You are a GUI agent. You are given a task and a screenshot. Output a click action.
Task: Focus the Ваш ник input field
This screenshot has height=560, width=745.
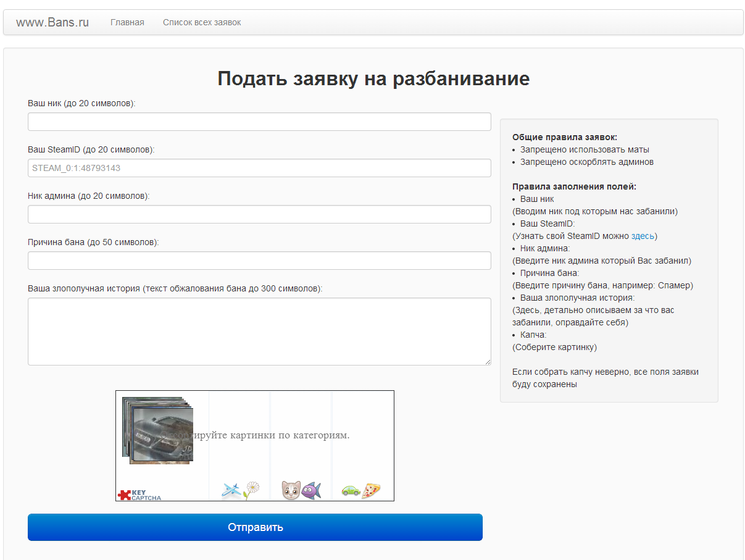[259, 122]
